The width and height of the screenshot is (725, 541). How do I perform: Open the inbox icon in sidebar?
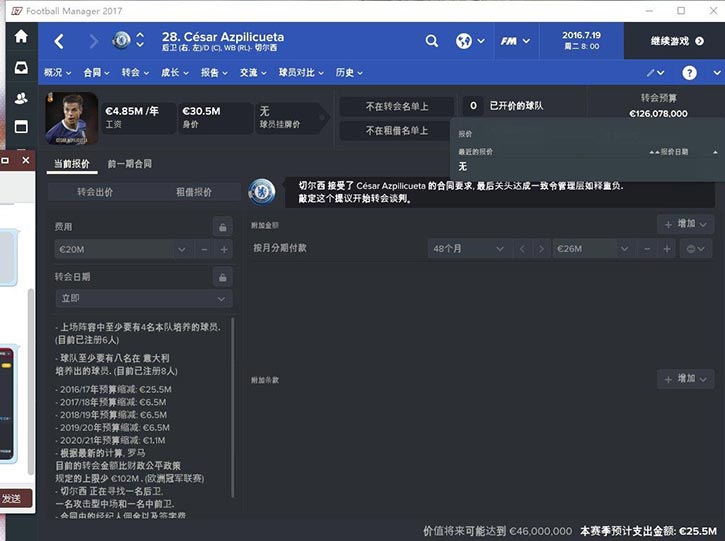click(x=21, y=68)
